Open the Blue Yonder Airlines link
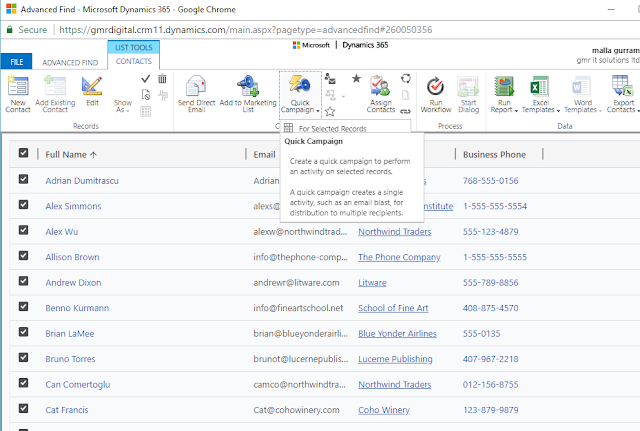Image resolution: width=640 pixels, height=431 pixels. [397, 333]
